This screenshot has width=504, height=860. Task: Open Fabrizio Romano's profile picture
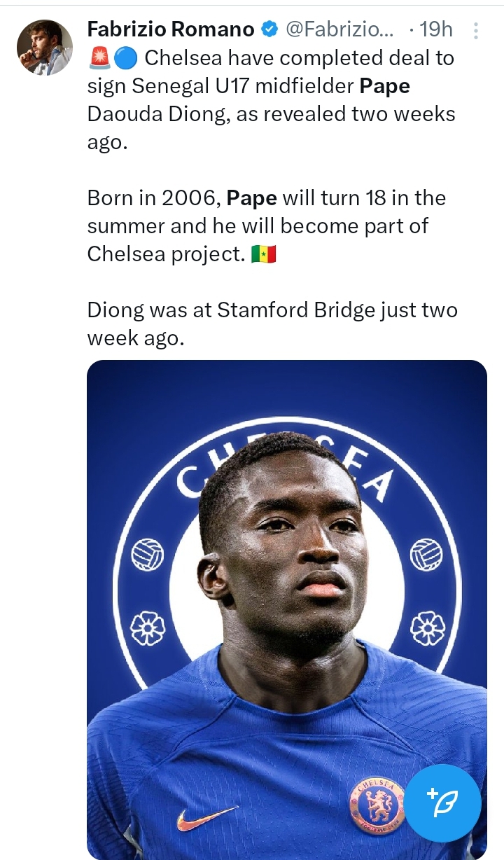(x=44, y=47)
